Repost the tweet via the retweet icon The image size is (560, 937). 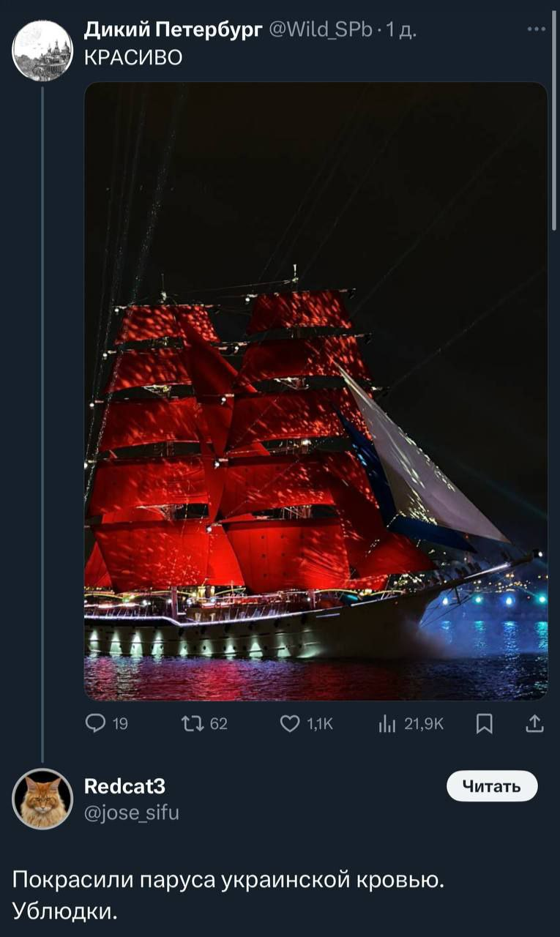(x=193, y=724)
